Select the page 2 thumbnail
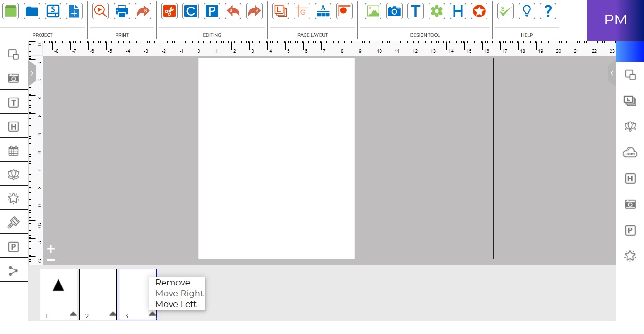The height and width of the screenshot is (334, 644). [x=98, y=292]
